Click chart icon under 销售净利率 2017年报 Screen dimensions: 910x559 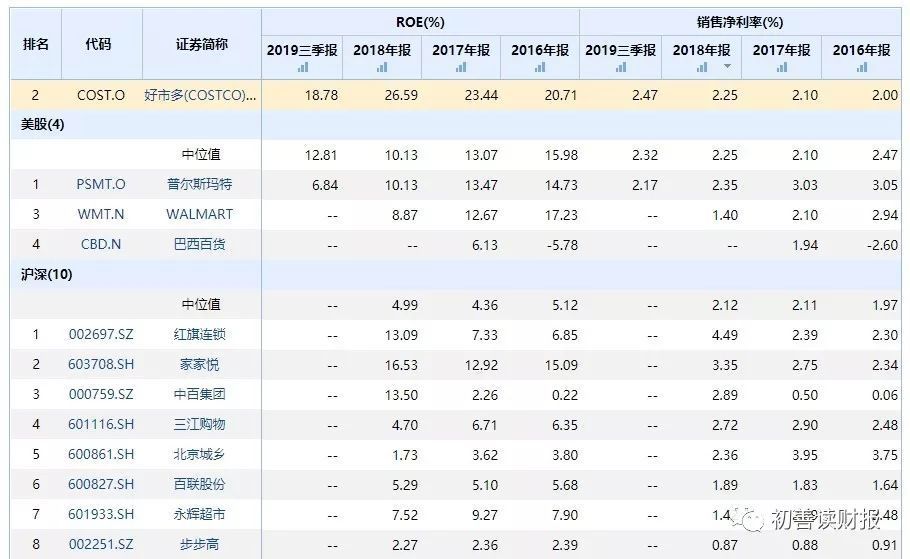tap(782, 68)
